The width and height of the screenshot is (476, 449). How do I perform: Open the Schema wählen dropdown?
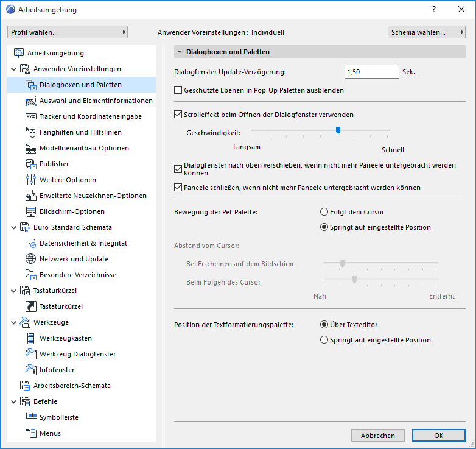427,32
